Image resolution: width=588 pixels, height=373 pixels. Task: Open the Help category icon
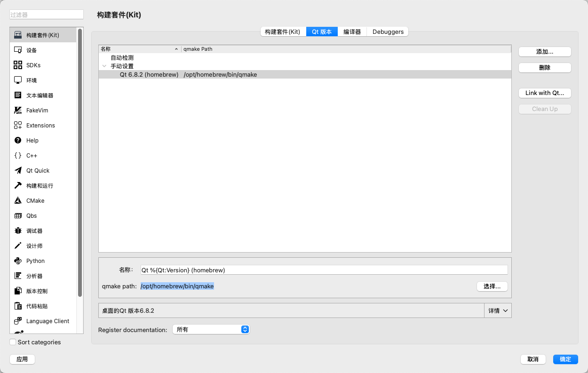pos(18,141)
